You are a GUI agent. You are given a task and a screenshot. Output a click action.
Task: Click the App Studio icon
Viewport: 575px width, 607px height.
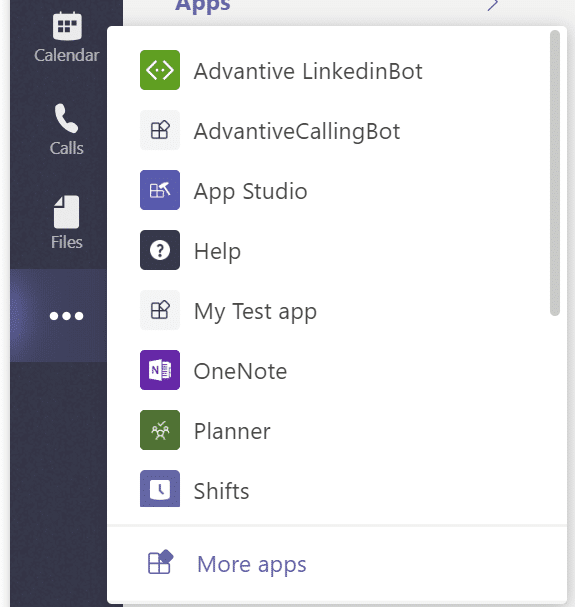tap(160, 190)
